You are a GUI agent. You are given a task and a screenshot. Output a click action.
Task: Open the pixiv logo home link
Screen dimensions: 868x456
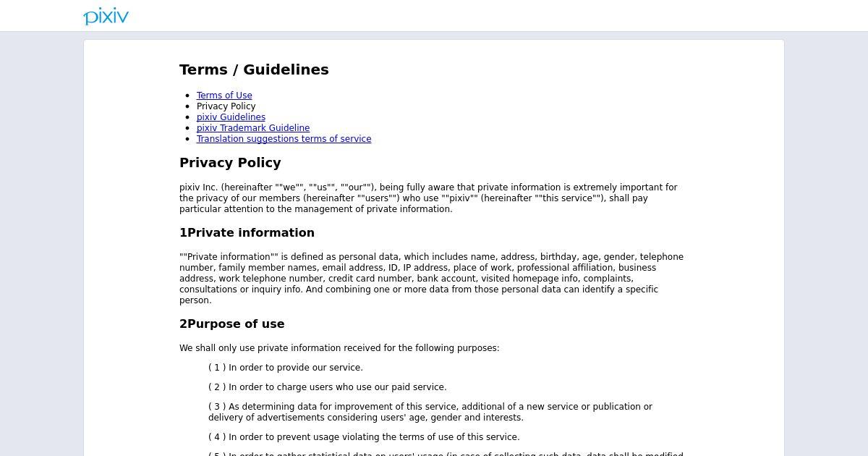(x=106, y=16)
